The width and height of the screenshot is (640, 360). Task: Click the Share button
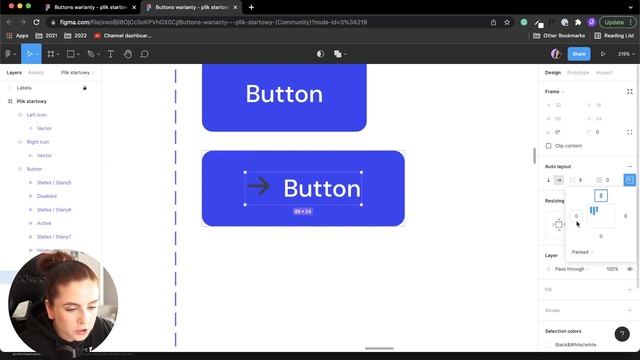click(579, 54)
